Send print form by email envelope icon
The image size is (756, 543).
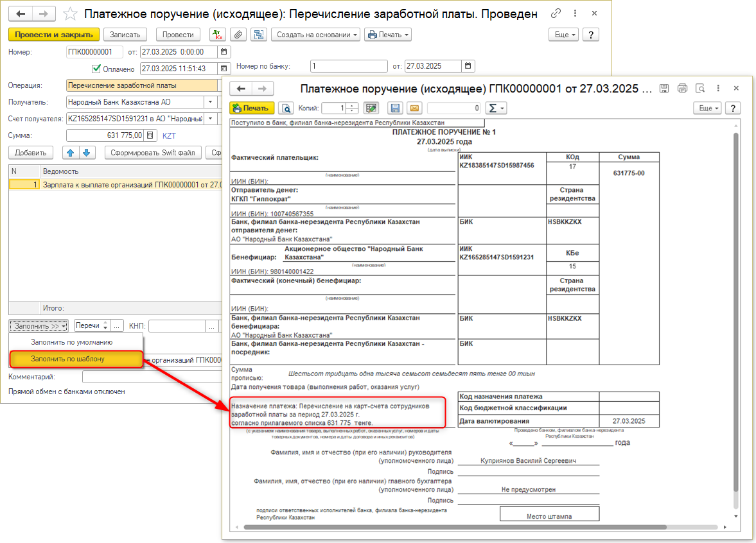coord(414,108)
